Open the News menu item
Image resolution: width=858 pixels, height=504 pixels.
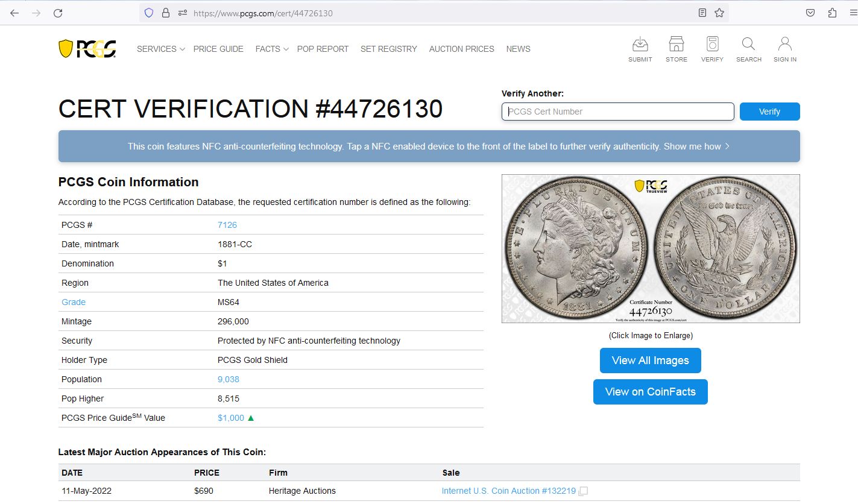tap(518, 49)
